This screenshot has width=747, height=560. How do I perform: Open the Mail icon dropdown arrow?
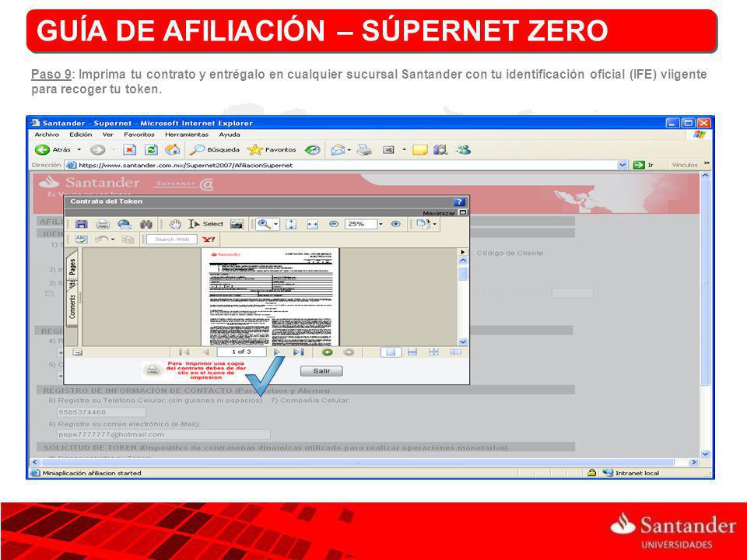[x=349, y=150]
